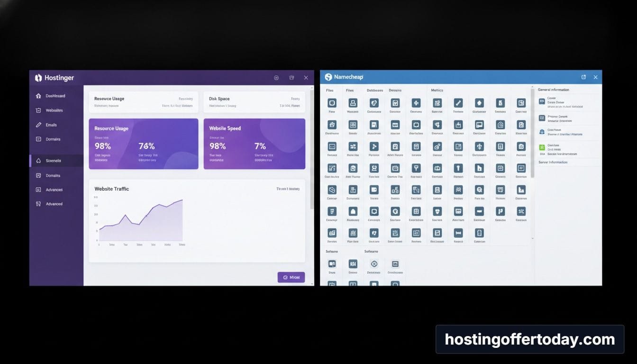Select the Databases section header in Namecheap
The width and height of the screenshot is (637, 364).
coord(375,90)
